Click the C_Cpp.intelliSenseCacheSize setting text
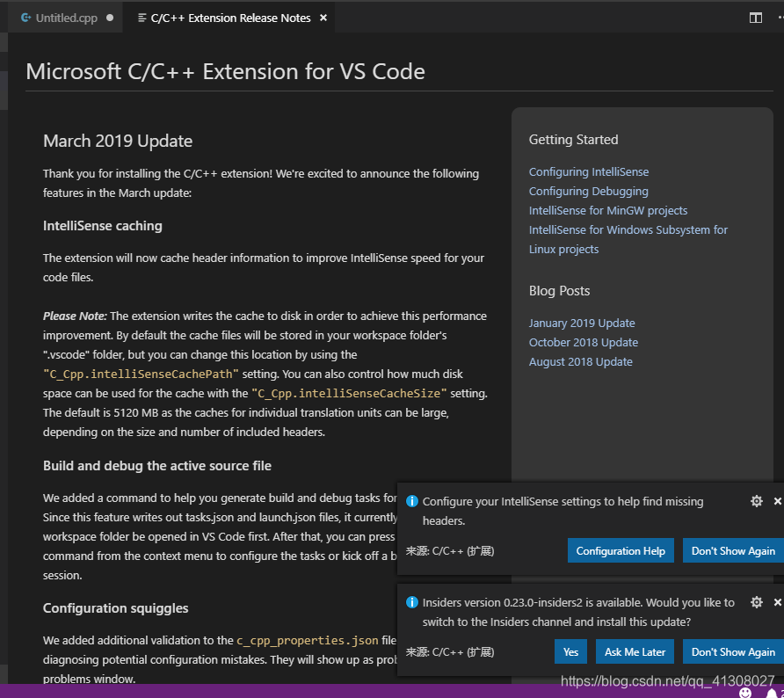The image size is (784, 698). click(349, 394)
